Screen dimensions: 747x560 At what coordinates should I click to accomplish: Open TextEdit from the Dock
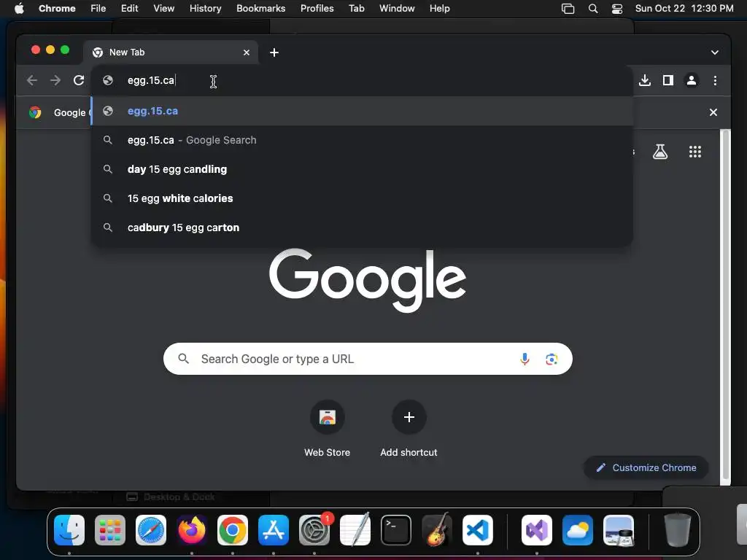355,530
